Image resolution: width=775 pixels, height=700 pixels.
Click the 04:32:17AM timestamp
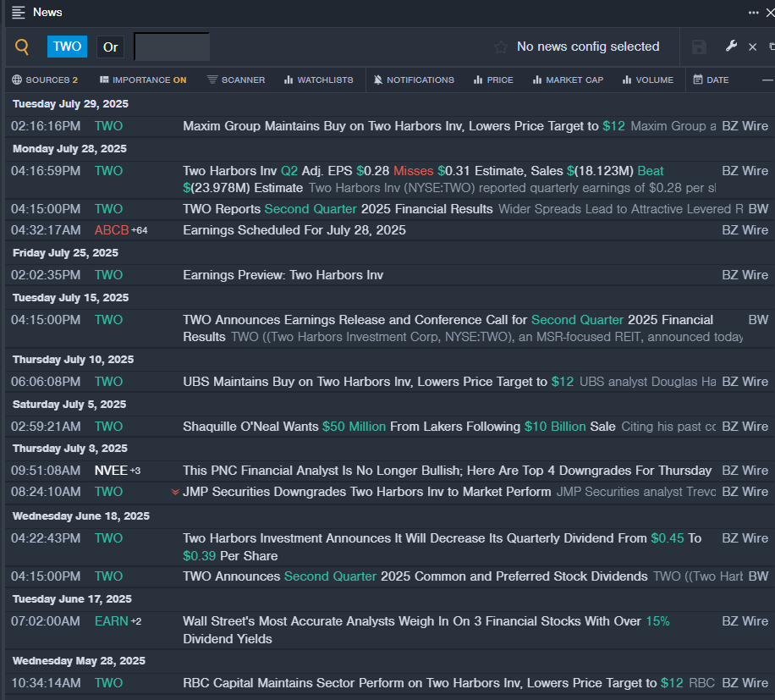[46, 230]
